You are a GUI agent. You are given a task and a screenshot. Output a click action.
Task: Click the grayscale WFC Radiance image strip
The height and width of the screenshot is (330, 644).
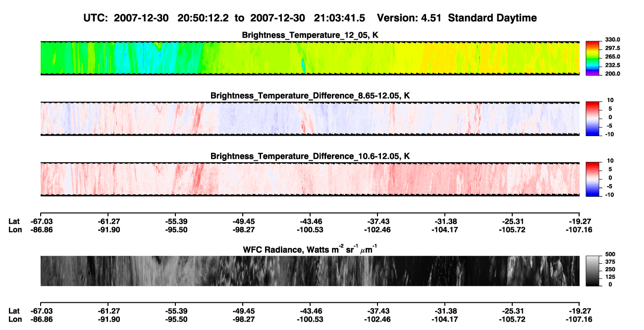(x=310, y=271)
